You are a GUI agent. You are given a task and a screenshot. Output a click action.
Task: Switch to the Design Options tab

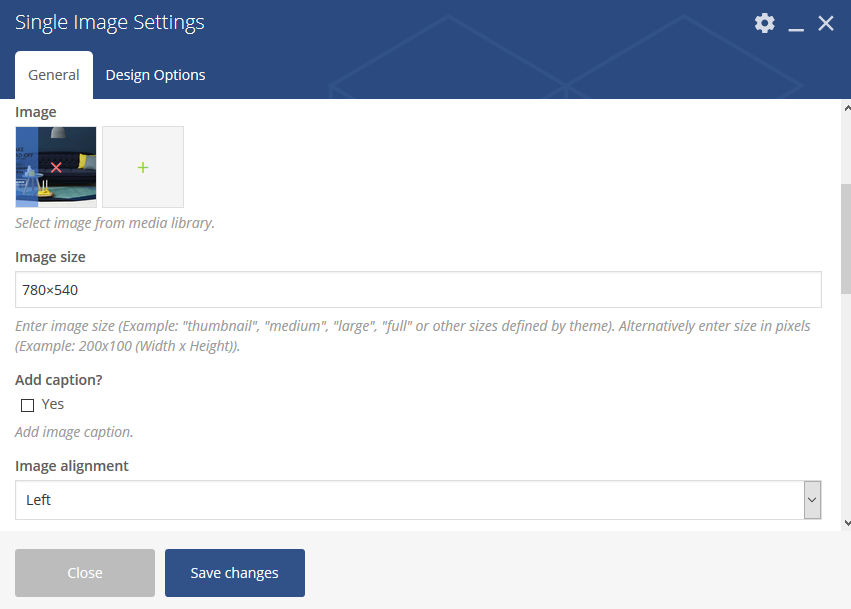point(155,75)
